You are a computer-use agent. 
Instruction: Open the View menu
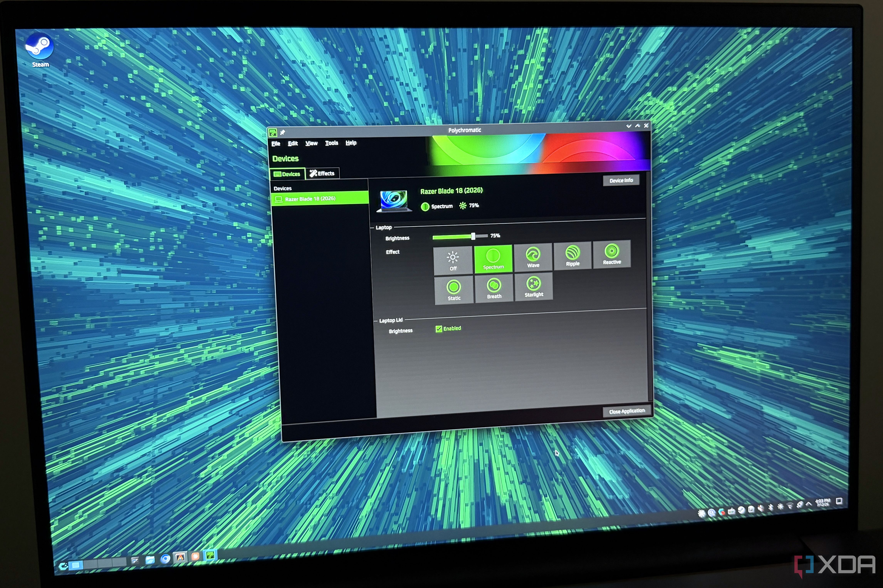[311, 143]
